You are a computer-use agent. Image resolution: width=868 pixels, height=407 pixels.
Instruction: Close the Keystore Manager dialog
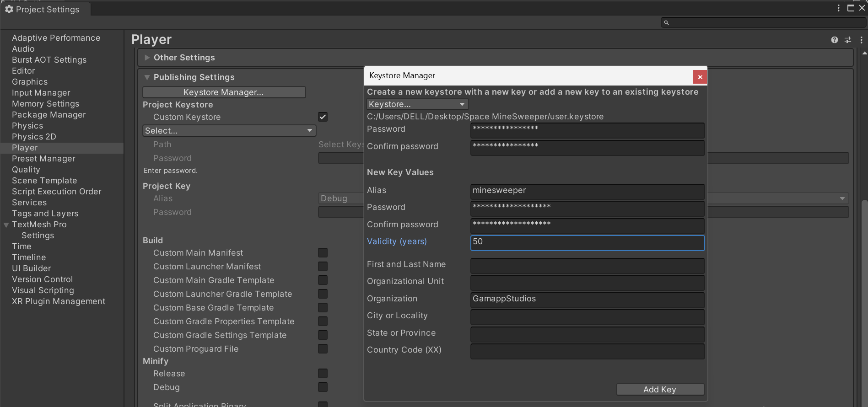[x=700, y=77]
